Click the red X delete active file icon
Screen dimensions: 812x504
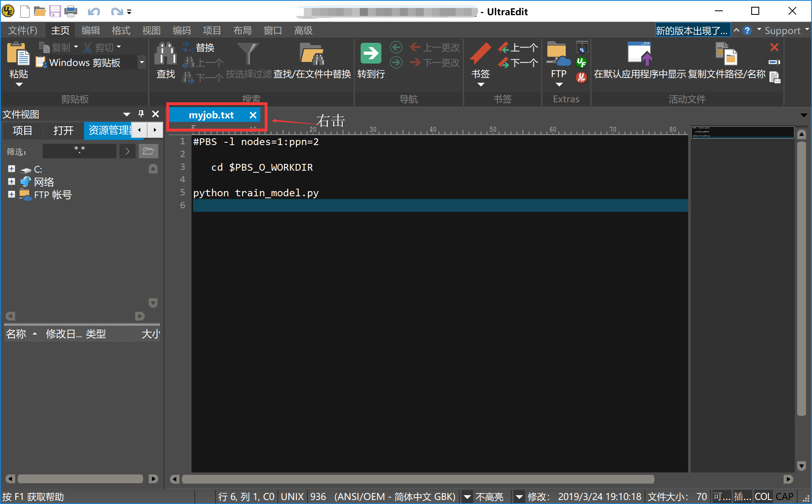pos(774,47)
